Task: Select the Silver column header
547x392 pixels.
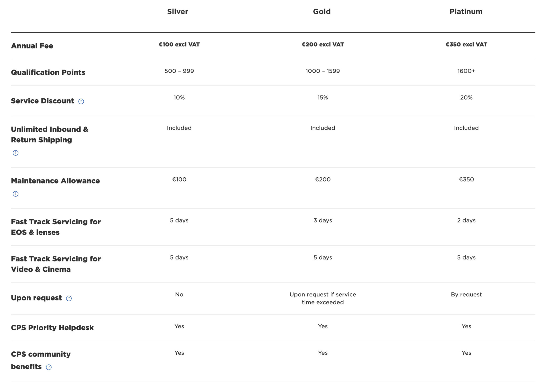Action: click(x=178, y=11)
